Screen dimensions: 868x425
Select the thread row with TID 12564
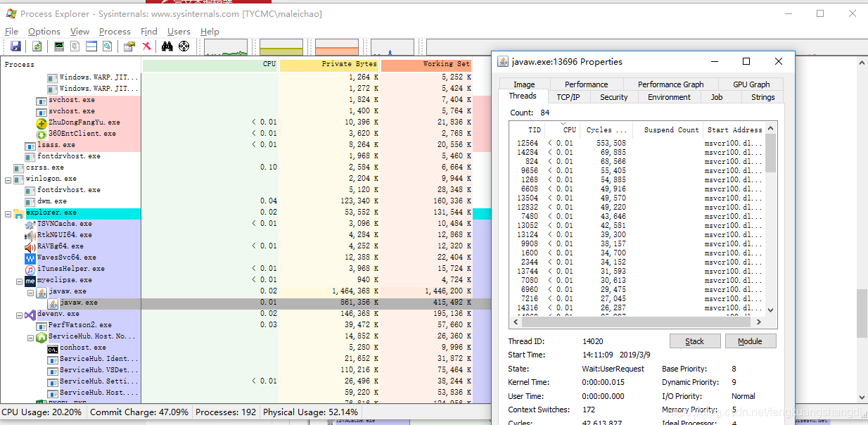tap(637, 144)
